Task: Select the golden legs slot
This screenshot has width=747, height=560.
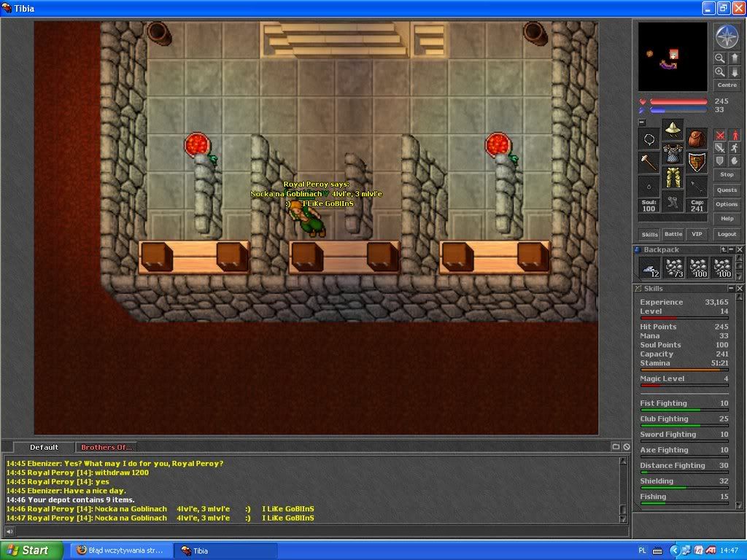Action: tap(673, 176)
